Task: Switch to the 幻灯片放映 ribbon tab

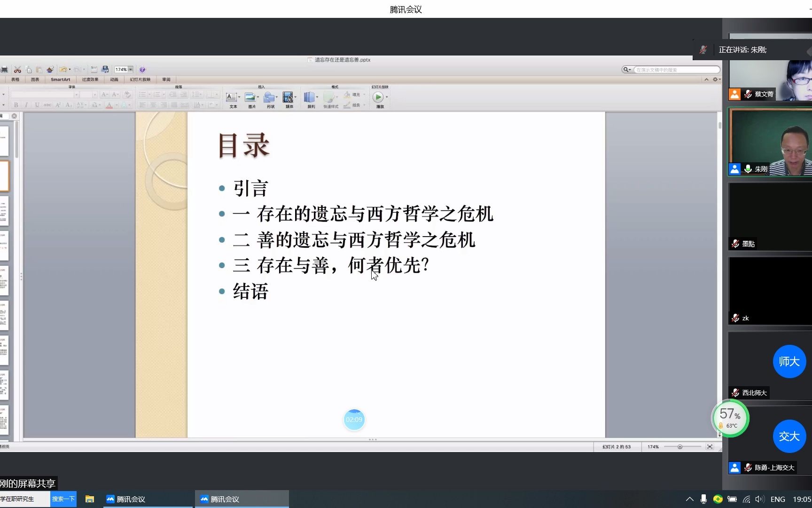Action: 140,79
